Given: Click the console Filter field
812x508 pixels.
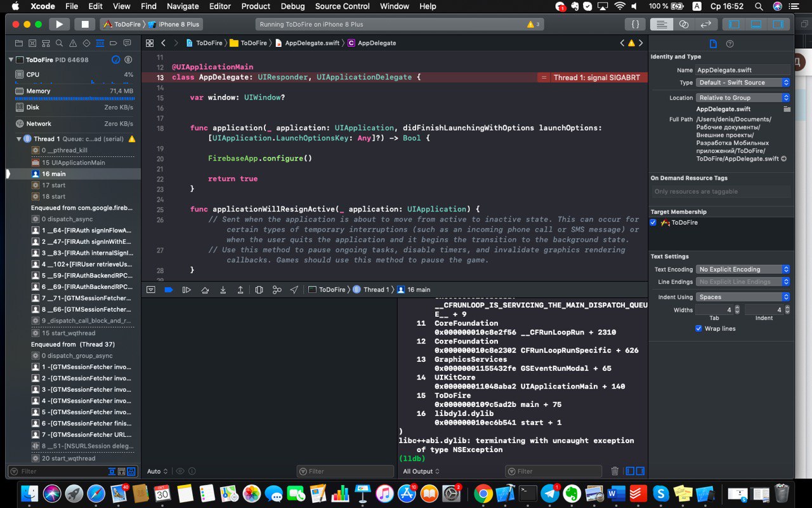Looking at the screenshot, I should click(554, 471).
